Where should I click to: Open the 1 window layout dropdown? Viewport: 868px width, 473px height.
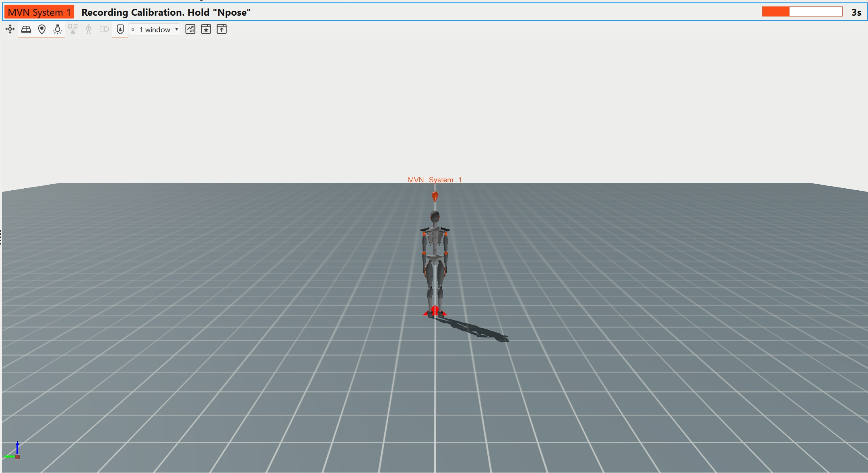point(154,29)
